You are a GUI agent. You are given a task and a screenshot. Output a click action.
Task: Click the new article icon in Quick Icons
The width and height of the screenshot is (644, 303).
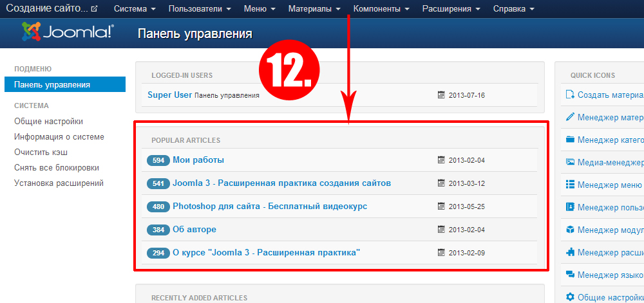[x=570, y=95]
